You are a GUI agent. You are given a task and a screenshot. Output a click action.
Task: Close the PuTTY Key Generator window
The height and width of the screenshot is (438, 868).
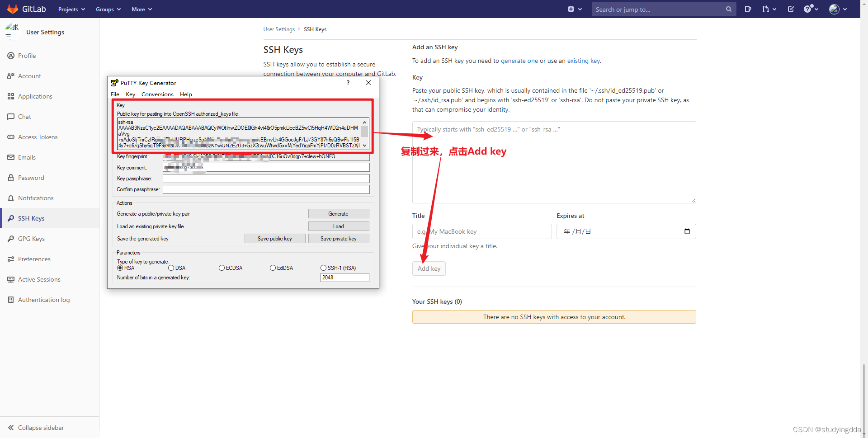tap(368, 83)
